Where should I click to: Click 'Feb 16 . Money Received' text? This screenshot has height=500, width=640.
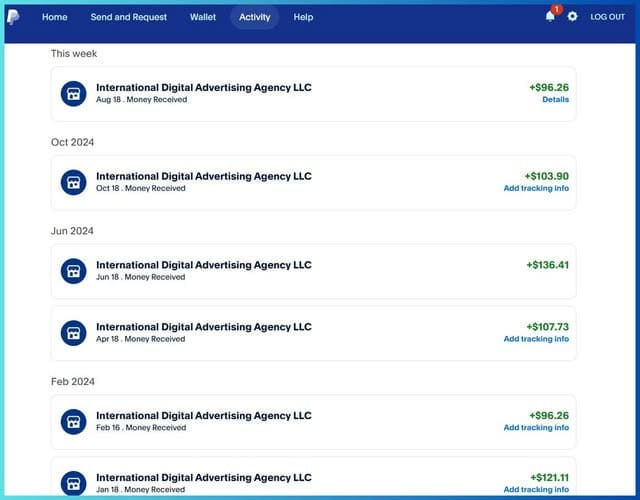click(x=141, y=427)
